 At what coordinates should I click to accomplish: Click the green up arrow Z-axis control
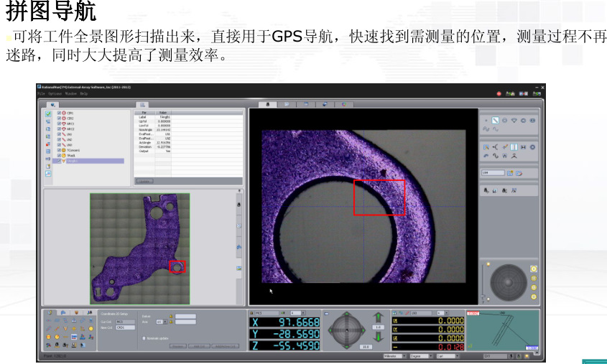click(x=378, y=317)
